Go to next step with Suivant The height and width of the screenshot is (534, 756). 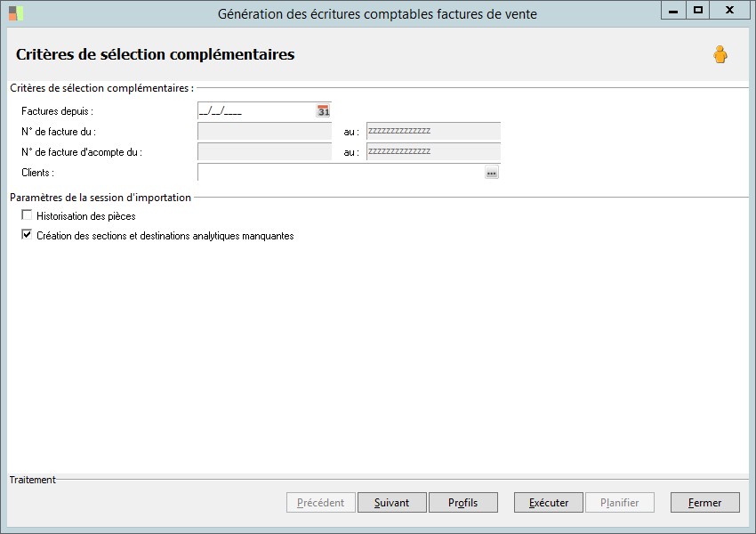coord(392,503)
